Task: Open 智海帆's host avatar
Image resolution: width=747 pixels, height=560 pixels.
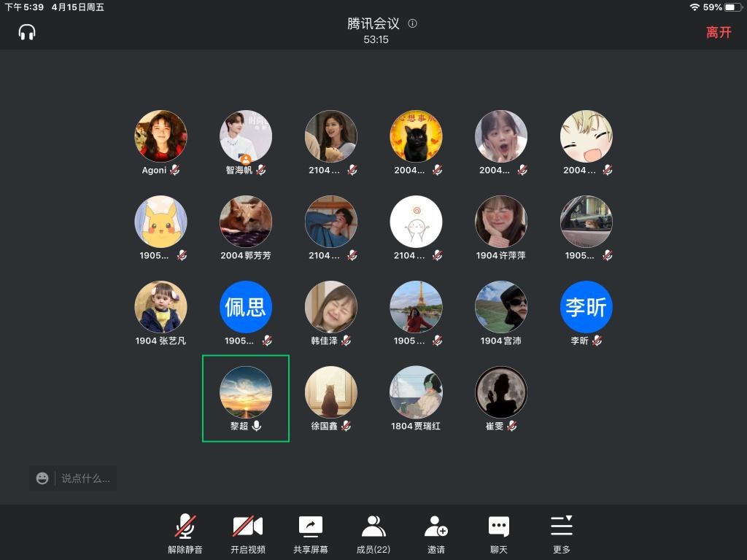Action: (x=246, y=136)
